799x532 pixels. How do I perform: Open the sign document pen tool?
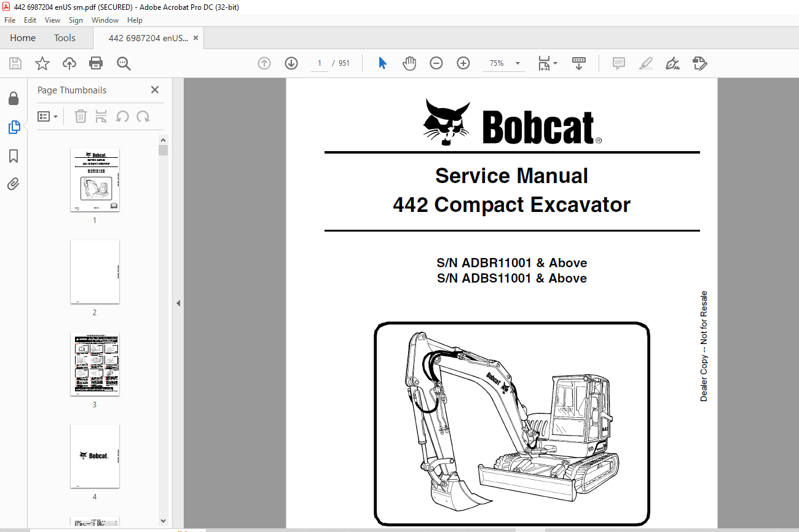(x=672, y=63)
